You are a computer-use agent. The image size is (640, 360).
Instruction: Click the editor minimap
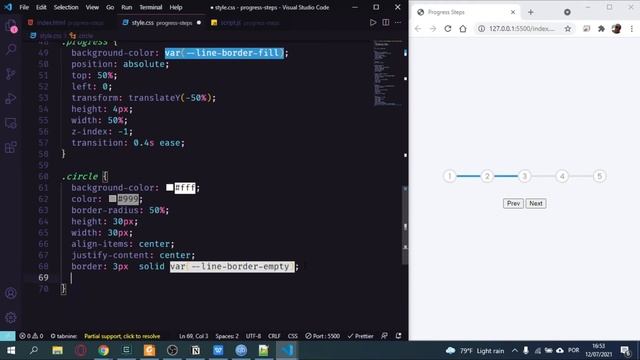pos(387,73)
